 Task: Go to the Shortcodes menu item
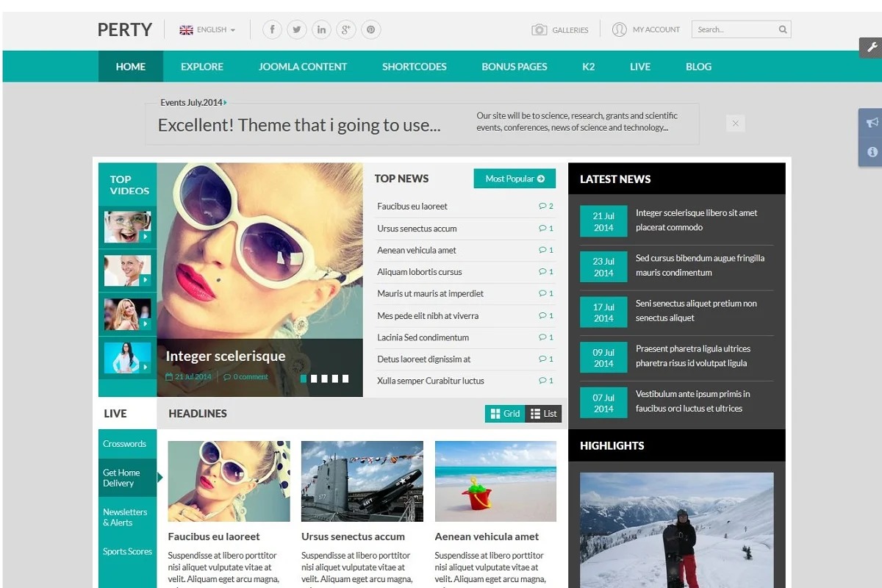click(x=414, y=67)
